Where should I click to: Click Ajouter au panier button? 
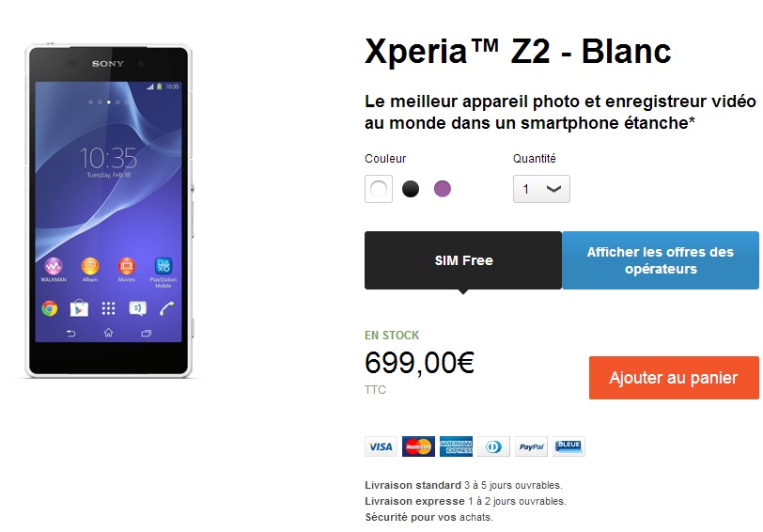[674, 378]
